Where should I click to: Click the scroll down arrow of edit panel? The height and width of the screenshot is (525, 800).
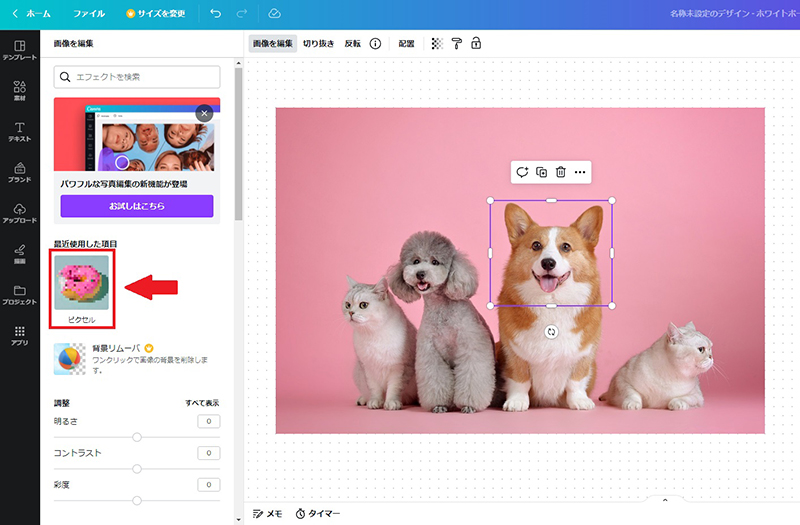point(238,520)
